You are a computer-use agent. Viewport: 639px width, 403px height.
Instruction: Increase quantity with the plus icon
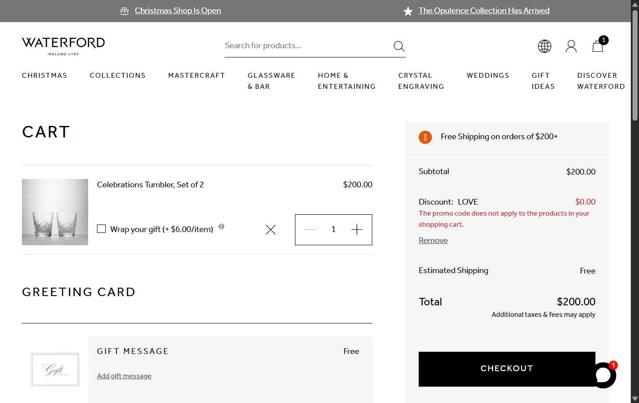[x=356, y=229]
